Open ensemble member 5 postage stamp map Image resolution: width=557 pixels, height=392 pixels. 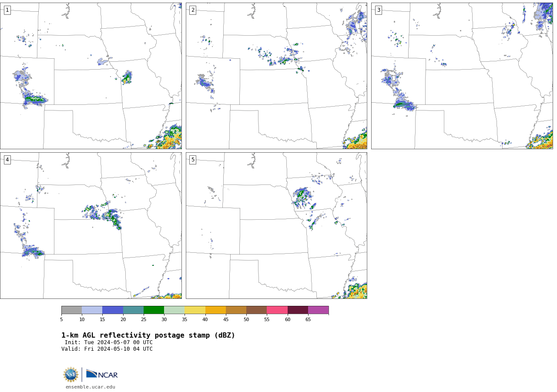coord(276,225)
